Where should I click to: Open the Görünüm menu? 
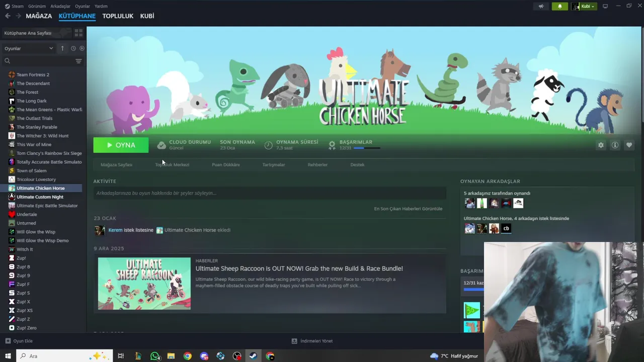pos(37,6)
